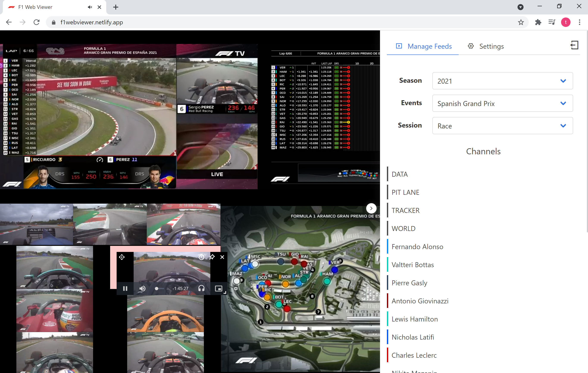Open the Season dropdown showing 2021
The image size is (588, 373).
click(502, 81)
